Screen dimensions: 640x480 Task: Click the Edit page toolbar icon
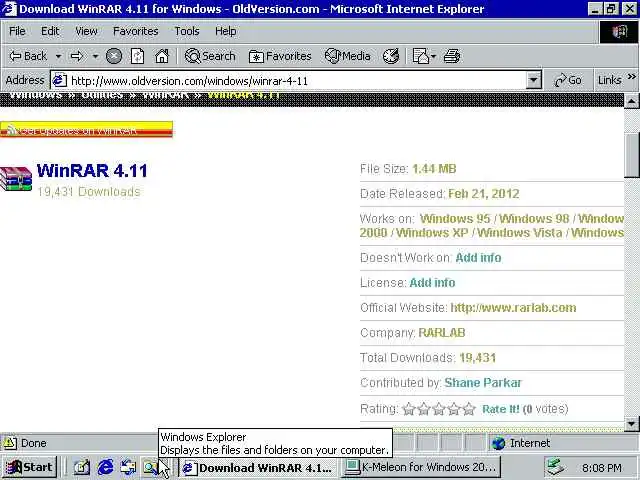pos(420,56)
